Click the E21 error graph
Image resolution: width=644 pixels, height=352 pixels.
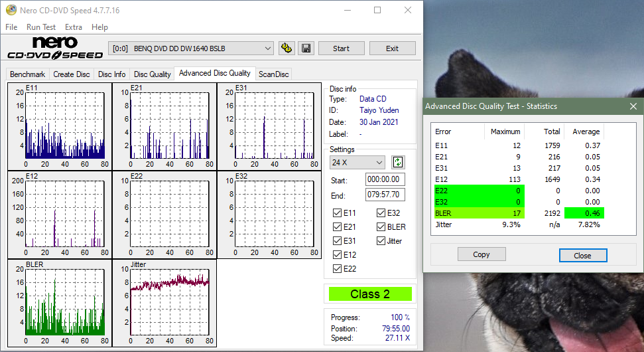[164, 127]
